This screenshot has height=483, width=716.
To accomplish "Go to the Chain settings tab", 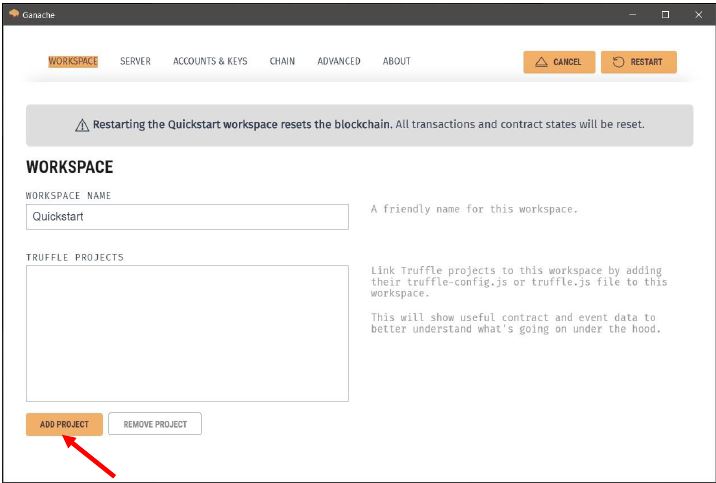I will (x=282, y=61).
